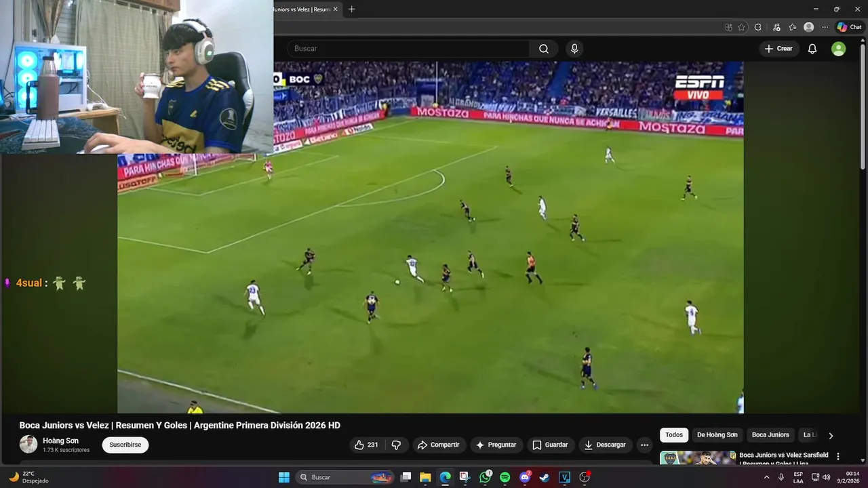The image size is (868, 488).
Task: Open the recording app with red dot
Action: pos(585,477)
